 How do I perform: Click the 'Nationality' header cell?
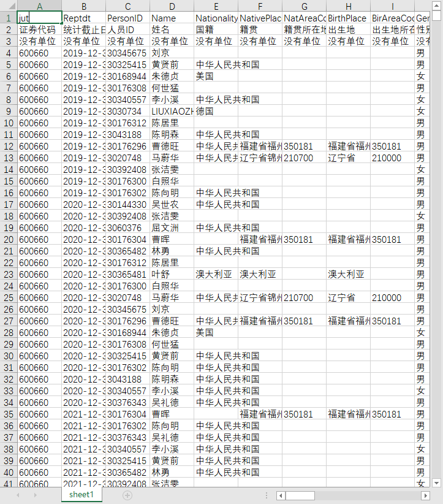coord(216,18)
